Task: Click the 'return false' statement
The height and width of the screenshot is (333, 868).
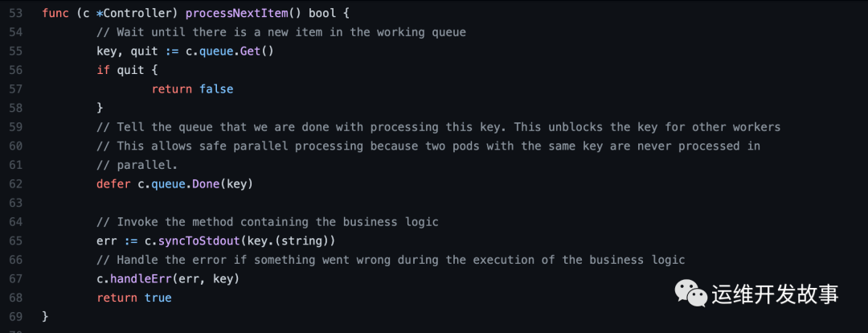Action: pos(192,88)
